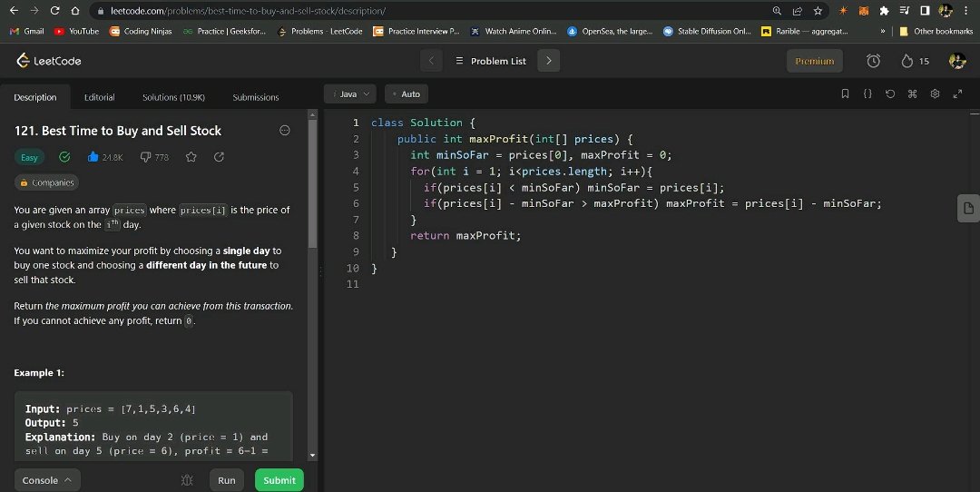Screen dimensions: 980x492
Task: Open debugger bug icon
Action: click(187, 480)
